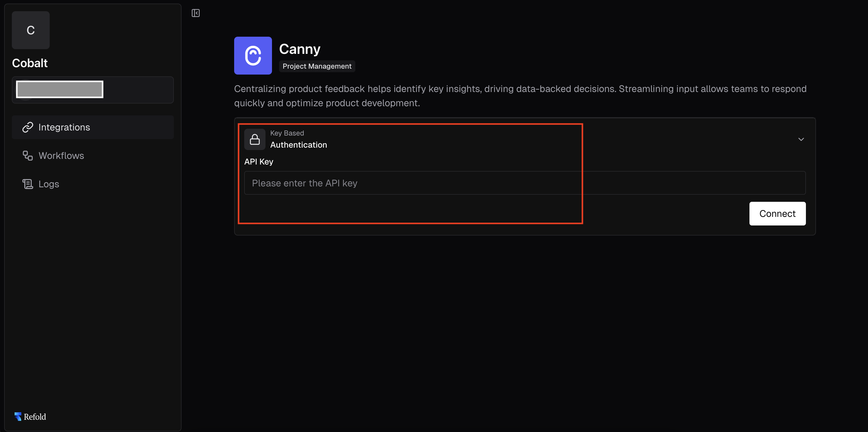Screen dimensions: 868x432
Task: Switch to the Logs section
Action: coord(48,184)
